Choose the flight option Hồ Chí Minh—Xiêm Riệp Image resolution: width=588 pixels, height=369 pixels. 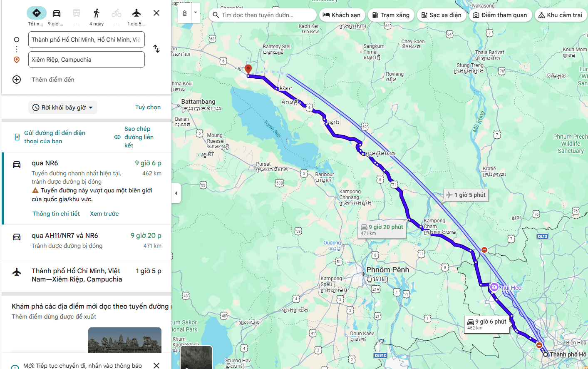point(87,275)
